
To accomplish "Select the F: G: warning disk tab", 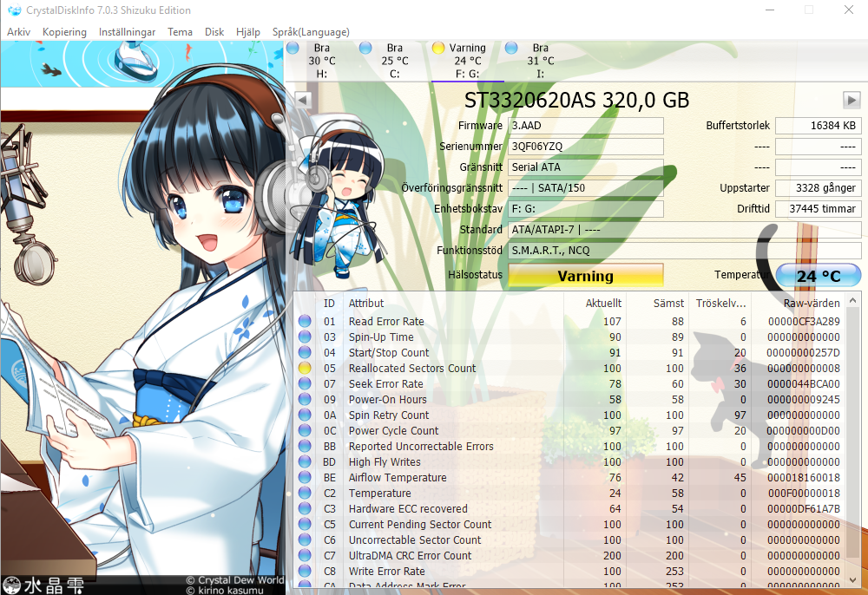I will [x=467, y=61].
